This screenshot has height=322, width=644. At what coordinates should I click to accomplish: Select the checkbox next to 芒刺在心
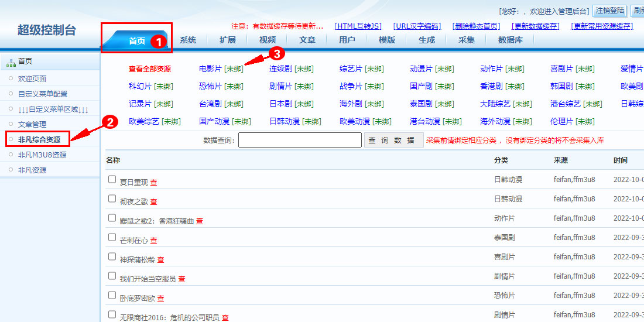pyautogui.click(x=112, y=237)
